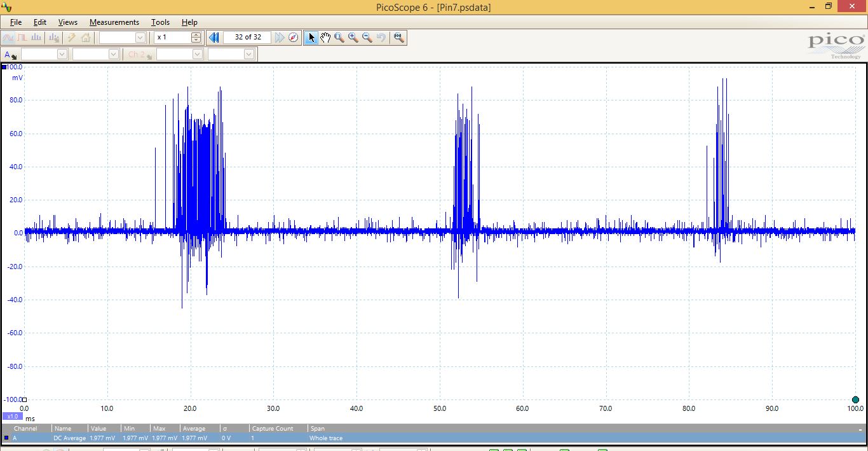
Task: Open the timebase dropdown in toolbar
Action: click(140, 38)
